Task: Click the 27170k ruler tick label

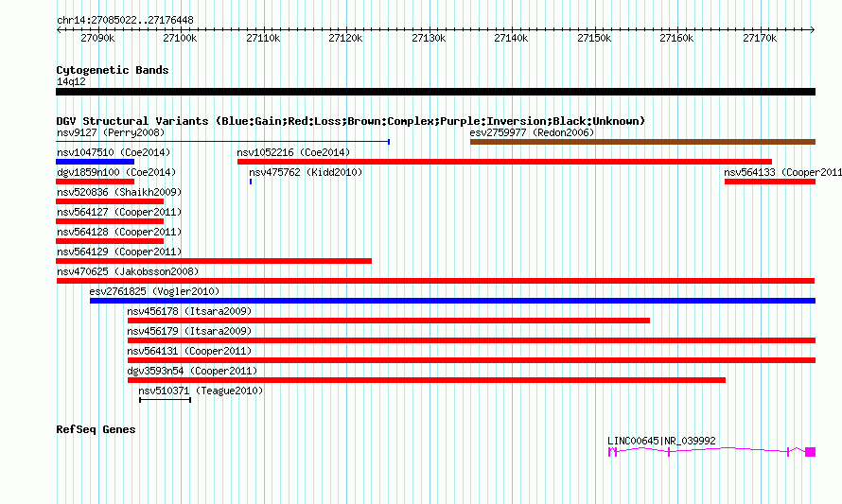Action: [x=760, y=38]
